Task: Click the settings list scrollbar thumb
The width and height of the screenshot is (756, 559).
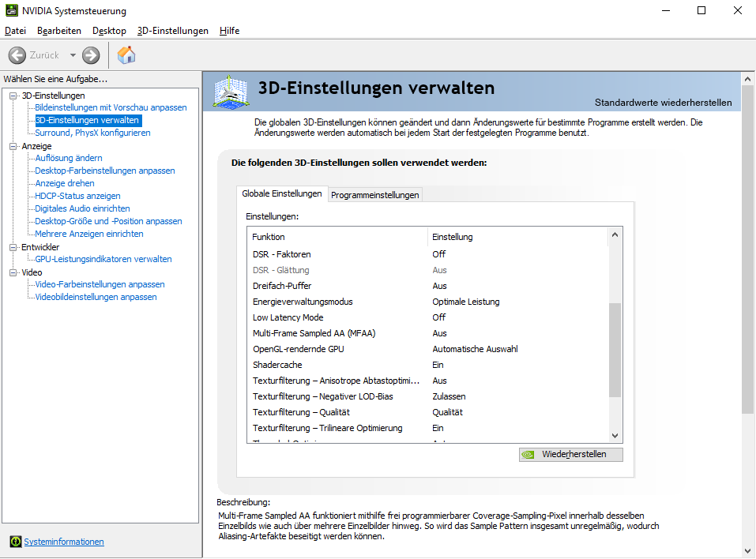Action: [615, 350]
